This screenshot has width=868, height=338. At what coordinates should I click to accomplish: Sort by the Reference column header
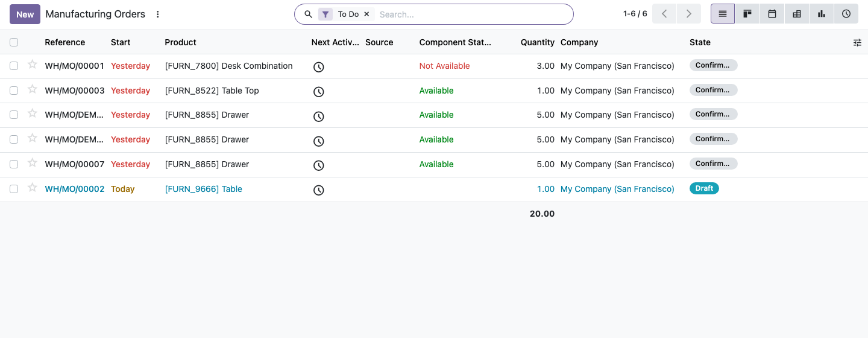point(64,42)
